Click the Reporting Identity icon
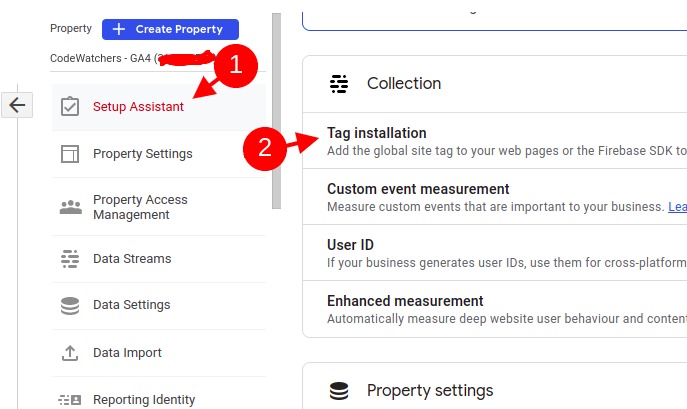 click(x=70, y=400)
